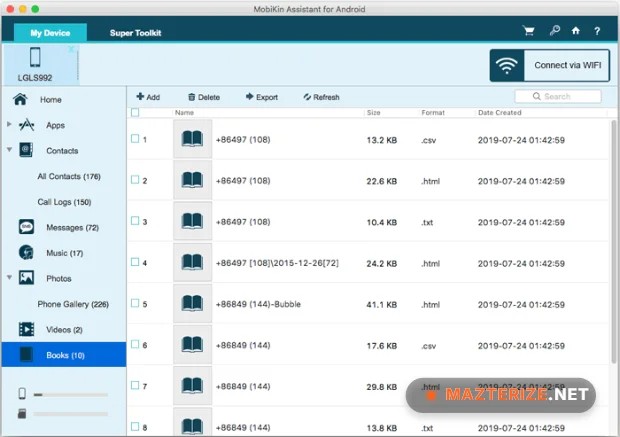
Task: Tick the select-all checkbox in header
Action: tap(135, 113)
